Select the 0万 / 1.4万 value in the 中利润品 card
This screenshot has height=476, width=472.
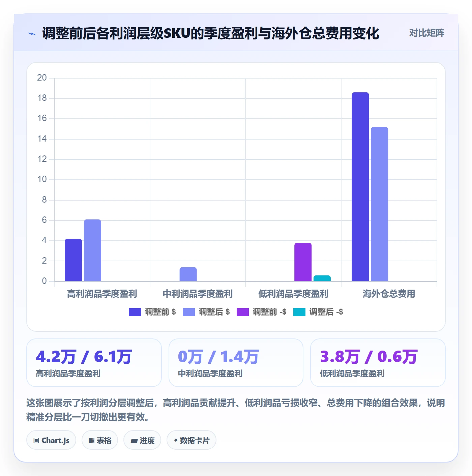pos(218,357)
